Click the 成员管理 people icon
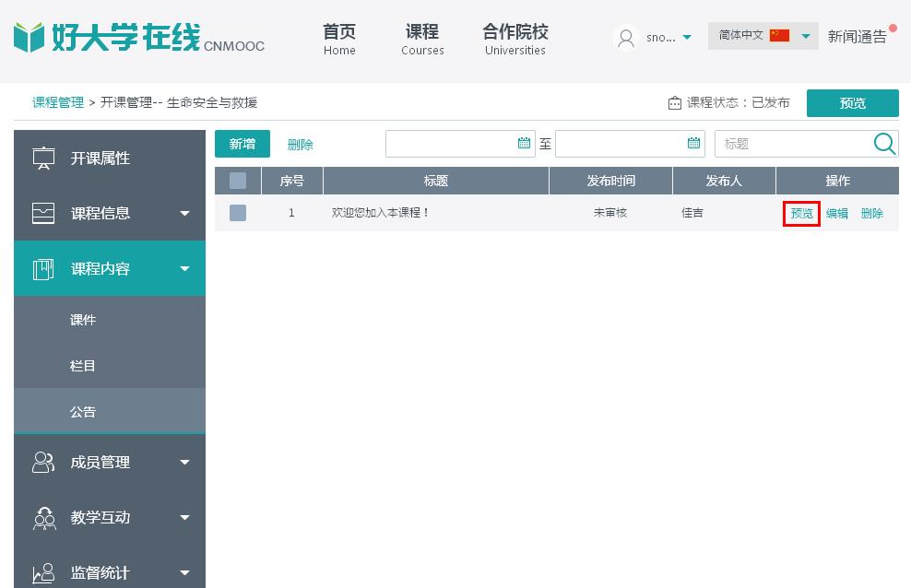 coord(43,463)
